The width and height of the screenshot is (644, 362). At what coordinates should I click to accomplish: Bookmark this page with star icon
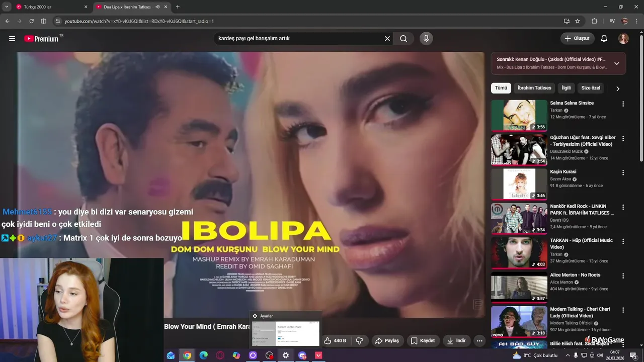tap(578, 21)
